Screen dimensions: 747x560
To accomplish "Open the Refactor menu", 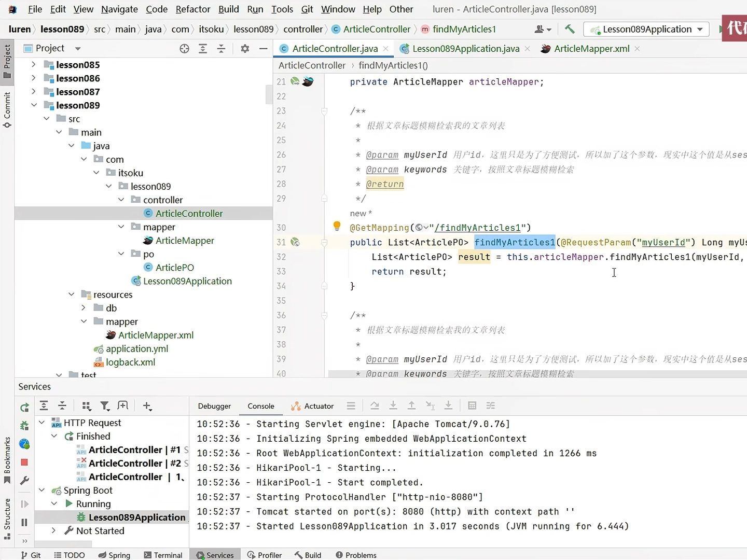I will pos(193,9).
